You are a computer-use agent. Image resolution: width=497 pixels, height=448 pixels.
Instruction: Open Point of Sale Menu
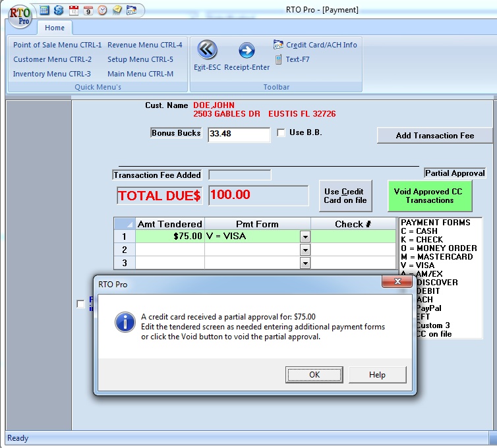point(57,45)
